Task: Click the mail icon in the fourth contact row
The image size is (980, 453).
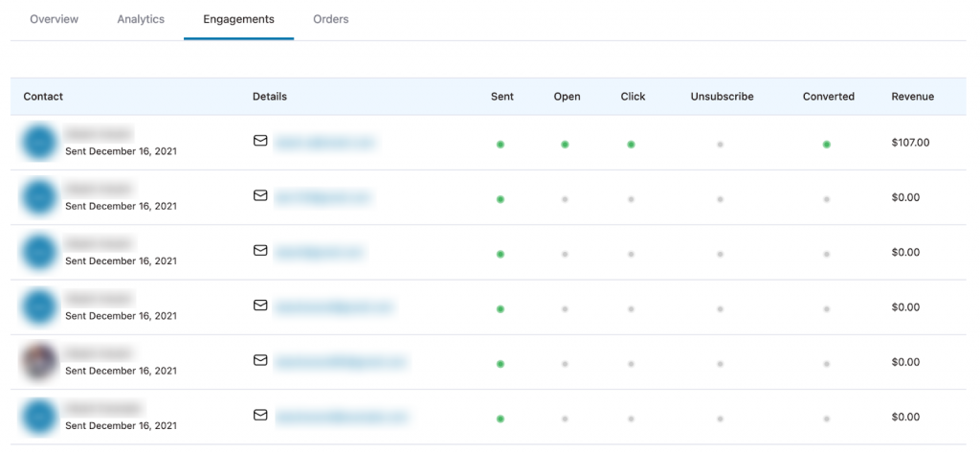Action: click(x=260, y=305)
